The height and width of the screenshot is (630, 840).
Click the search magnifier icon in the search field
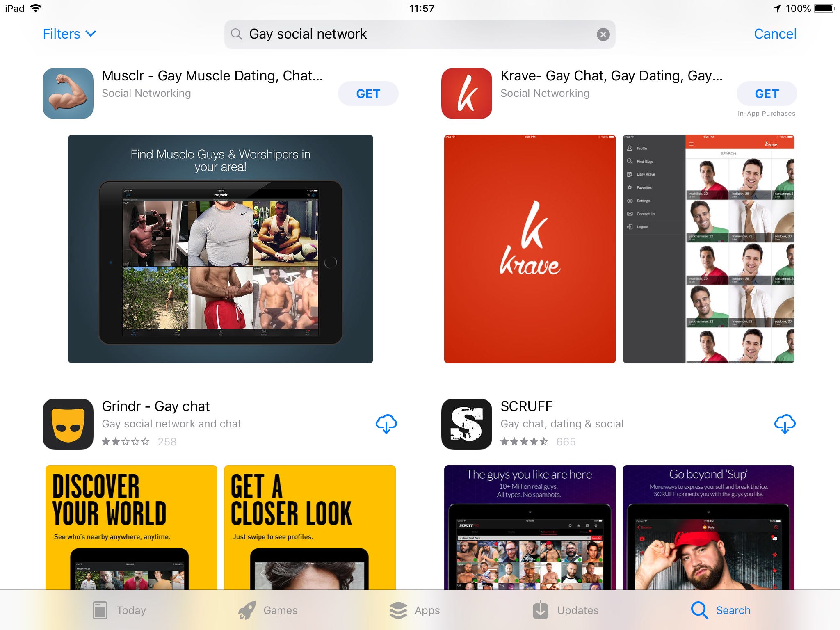(237, 34)
